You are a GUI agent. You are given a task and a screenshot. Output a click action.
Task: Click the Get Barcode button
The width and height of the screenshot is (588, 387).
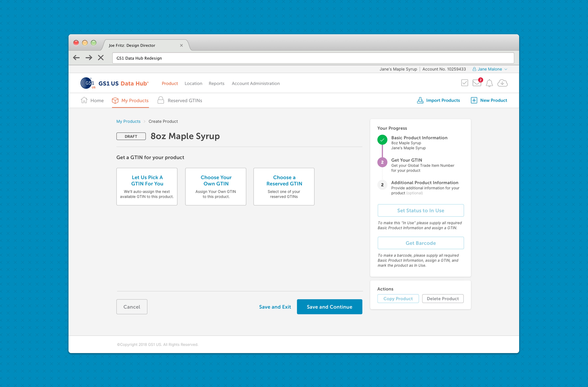coord(421,243)
